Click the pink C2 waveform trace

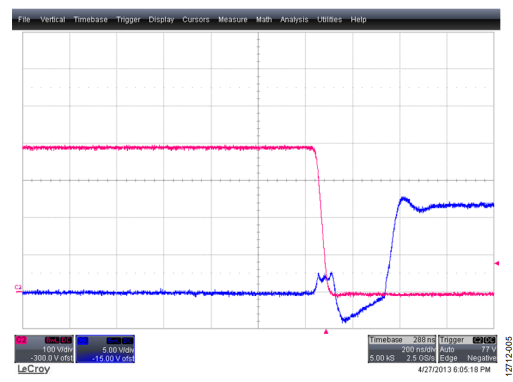(167, 148)
